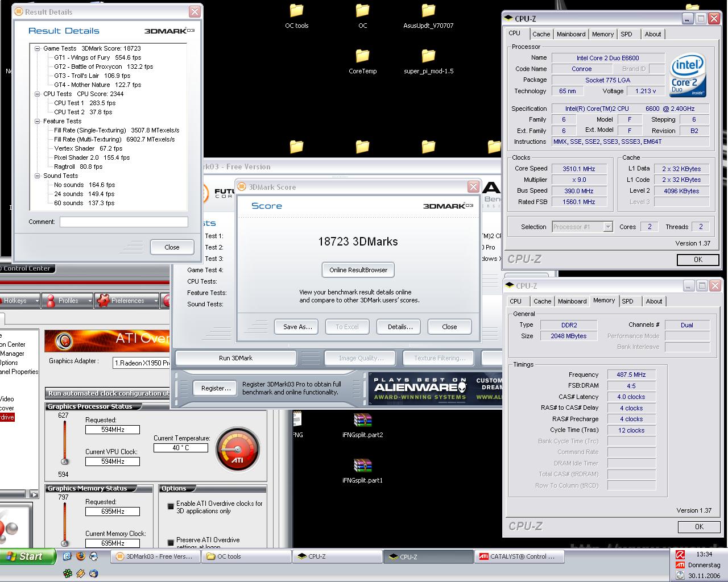Collapse the Feature Tests tree node
The width and height of the screenshot is (728, 582).
[x=38, y=121]
